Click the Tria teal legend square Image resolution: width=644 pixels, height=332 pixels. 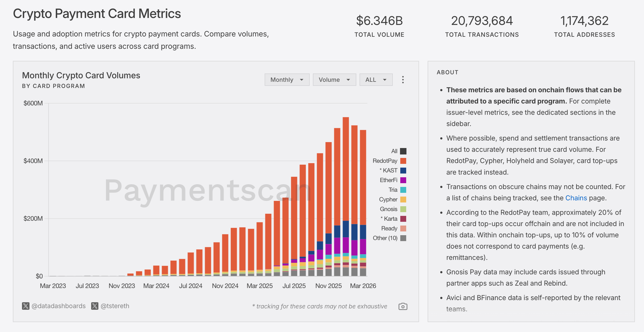click(403, 190)
